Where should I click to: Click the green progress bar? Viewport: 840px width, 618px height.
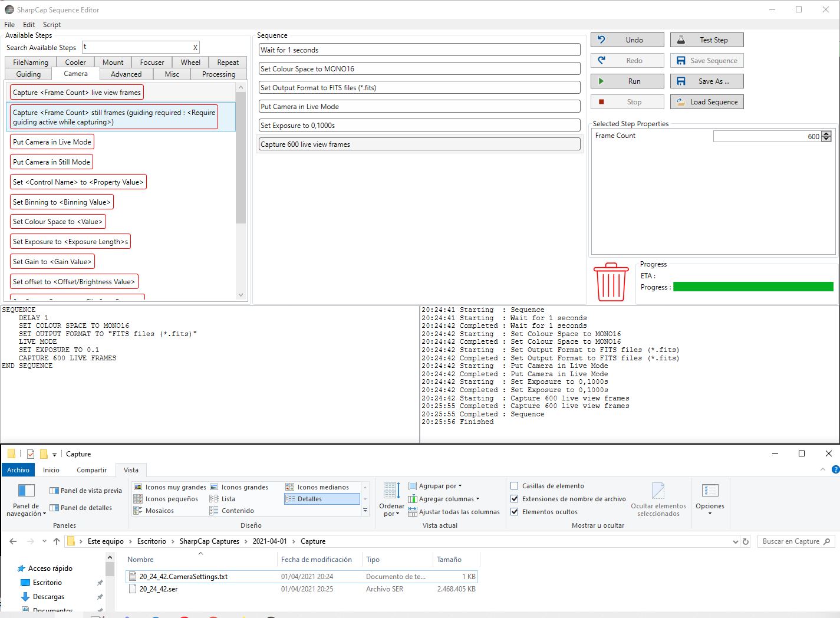coord(753,287)
